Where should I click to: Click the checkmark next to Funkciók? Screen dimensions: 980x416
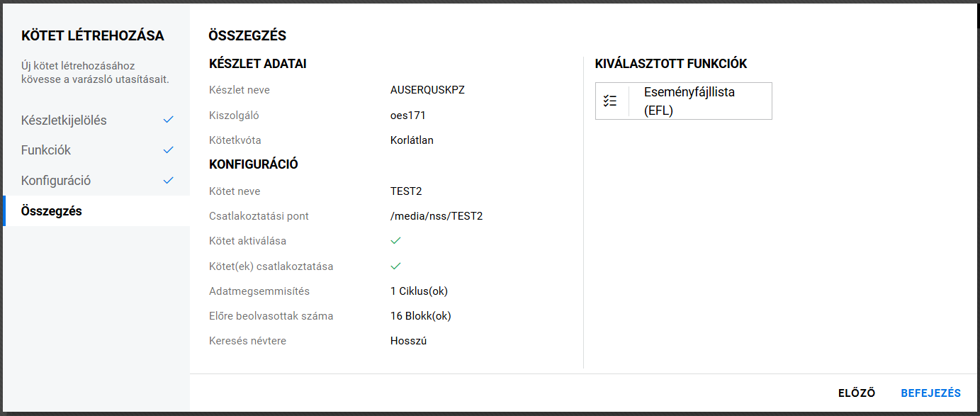tap(168, 150)
